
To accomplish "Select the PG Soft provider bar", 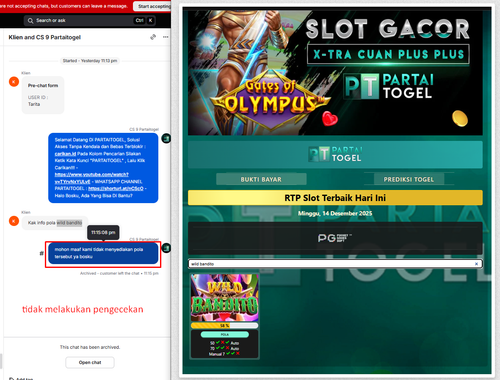I will pos(335,238).
